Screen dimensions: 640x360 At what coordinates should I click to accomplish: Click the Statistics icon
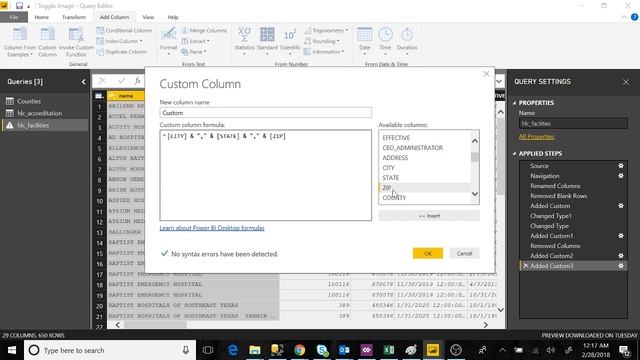[x=244, y=35]
